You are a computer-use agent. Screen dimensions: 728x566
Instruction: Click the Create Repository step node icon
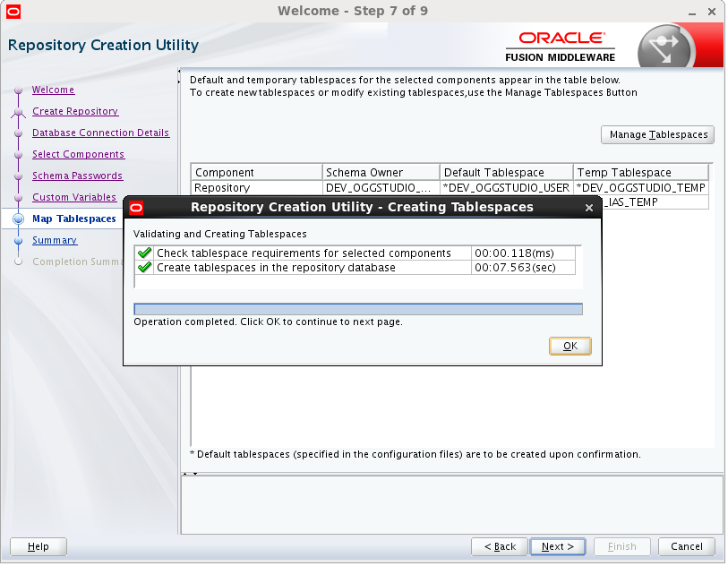click(18, 112)
